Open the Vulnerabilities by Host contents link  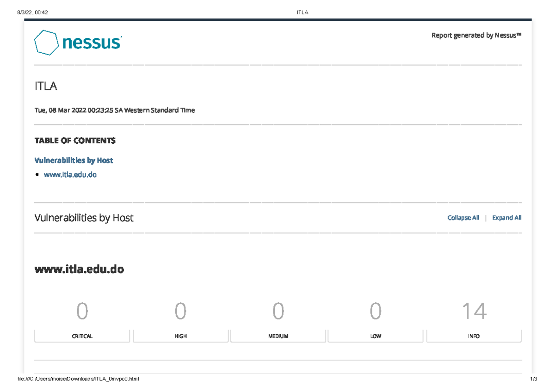click(74, 160)
